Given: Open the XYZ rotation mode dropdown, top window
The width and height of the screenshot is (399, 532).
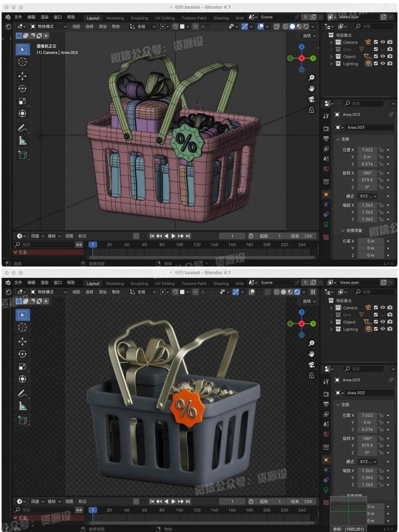Looking at the screenshot, I should point(368,196).
